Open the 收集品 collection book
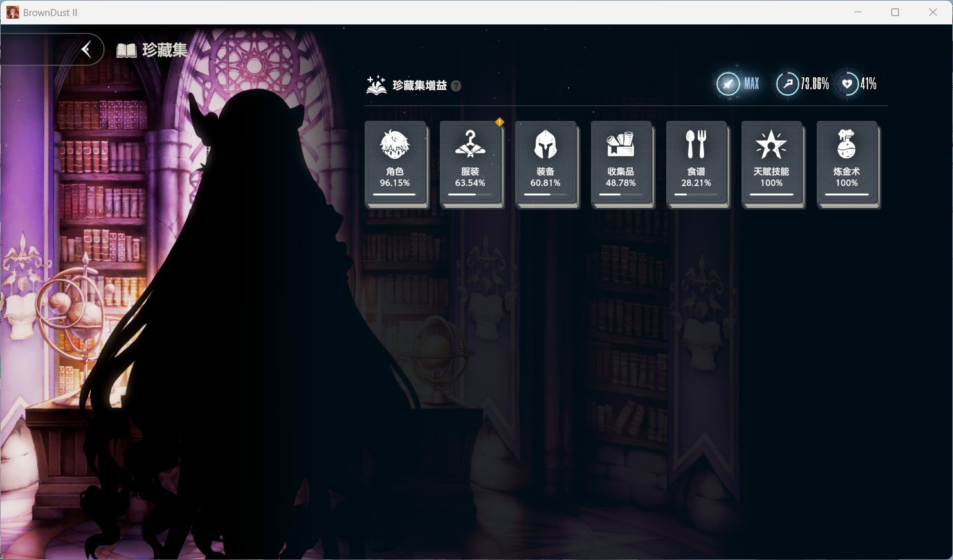The image size is (953, 560). point(621,163)
